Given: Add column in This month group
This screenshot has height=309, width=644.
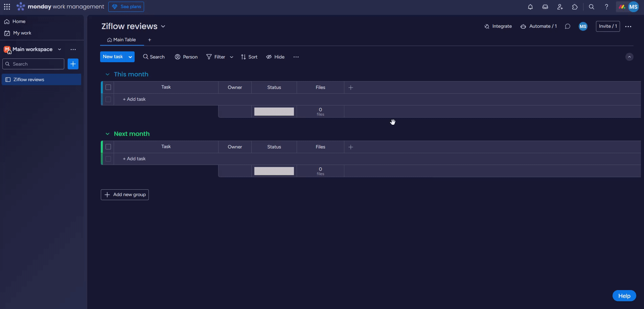Looking at the screenshot, I should (x=351, y=88).
